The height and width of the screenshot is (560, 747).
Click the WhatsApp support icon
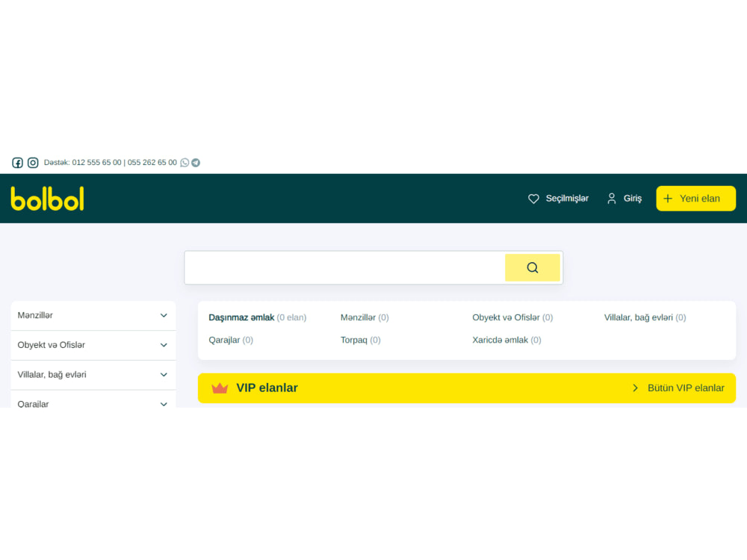click(185, 163)
